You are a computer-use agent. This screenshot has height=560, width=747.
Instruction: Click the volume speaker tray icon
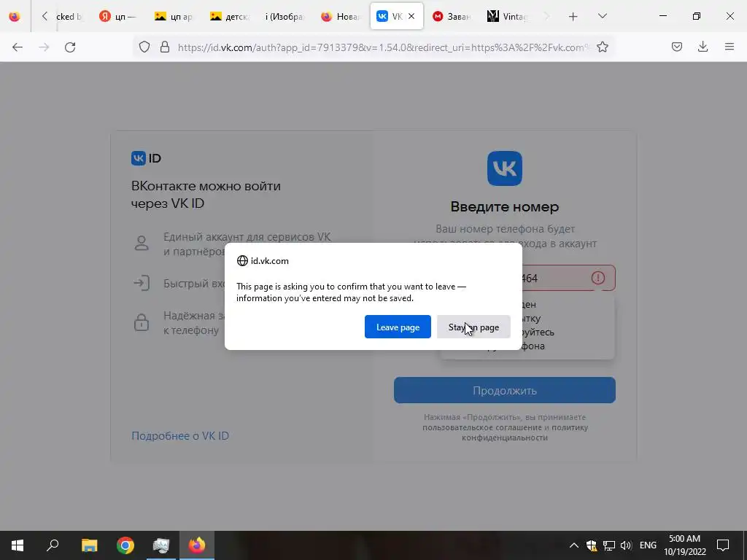pos(626,545)
